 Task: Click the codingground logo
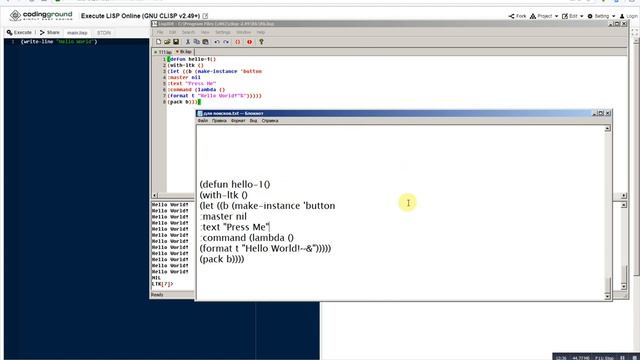(x=41, y=16)
